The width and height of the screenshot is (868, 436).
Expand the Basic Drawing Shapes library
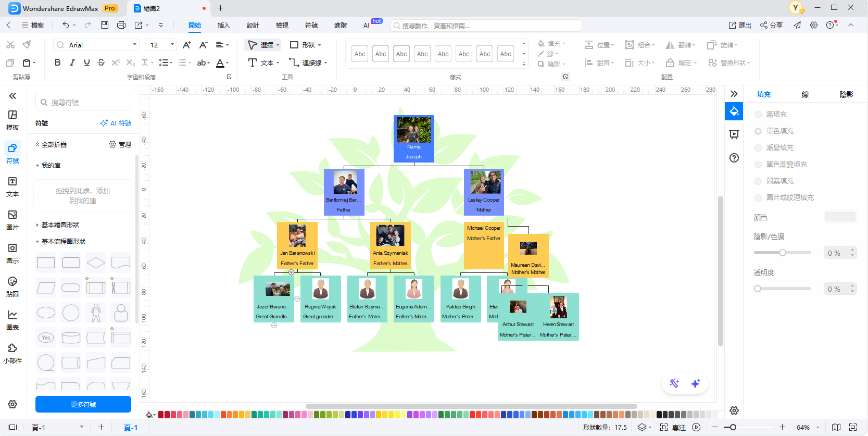coord(60,225)
